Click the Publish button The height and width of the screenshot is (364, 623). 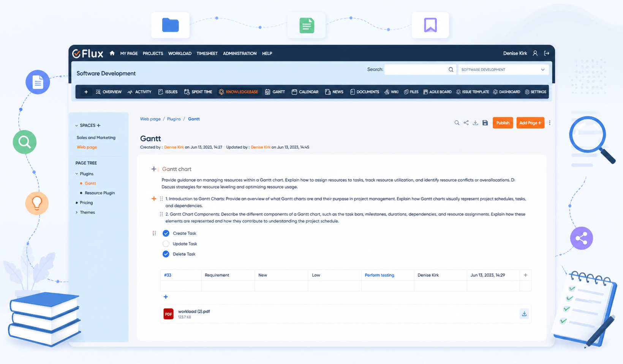coord(503,123)
